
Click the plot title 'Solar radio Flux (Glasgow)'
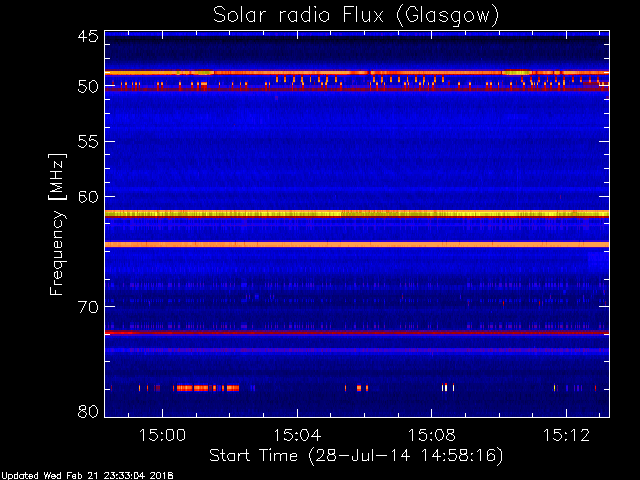click(356, 16)
